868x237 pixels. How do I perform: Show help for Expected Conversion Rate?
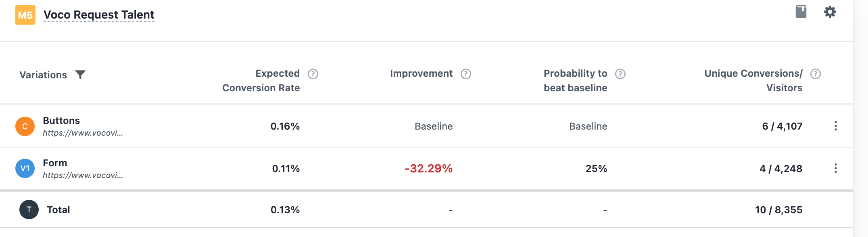point(313,74)
